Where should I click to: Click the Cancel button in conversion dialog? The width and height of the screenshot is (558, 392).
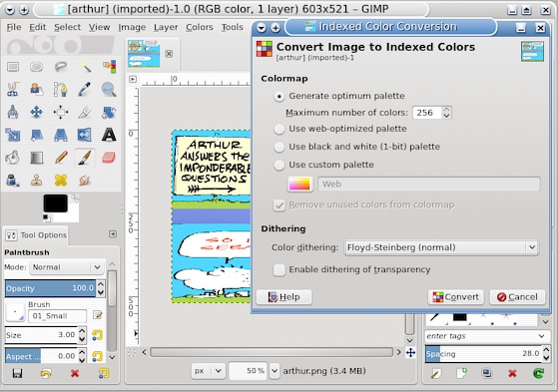click(x=517, y=297)
